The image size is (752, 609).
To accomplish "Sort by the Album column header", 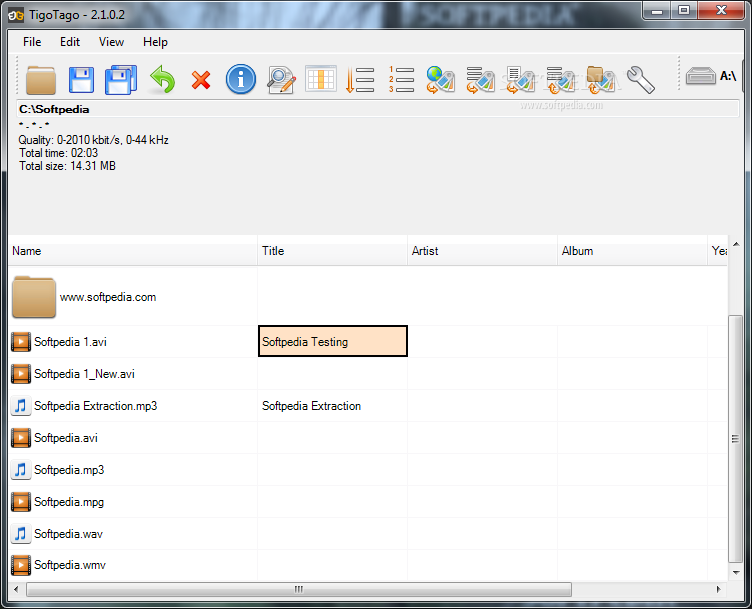I will tap(633, 251).
